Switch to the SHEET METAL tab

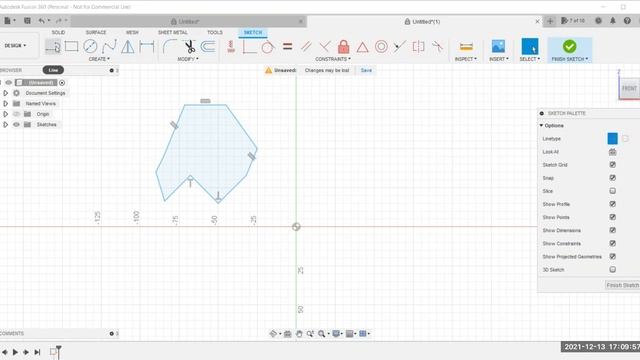tap(173, 32)
